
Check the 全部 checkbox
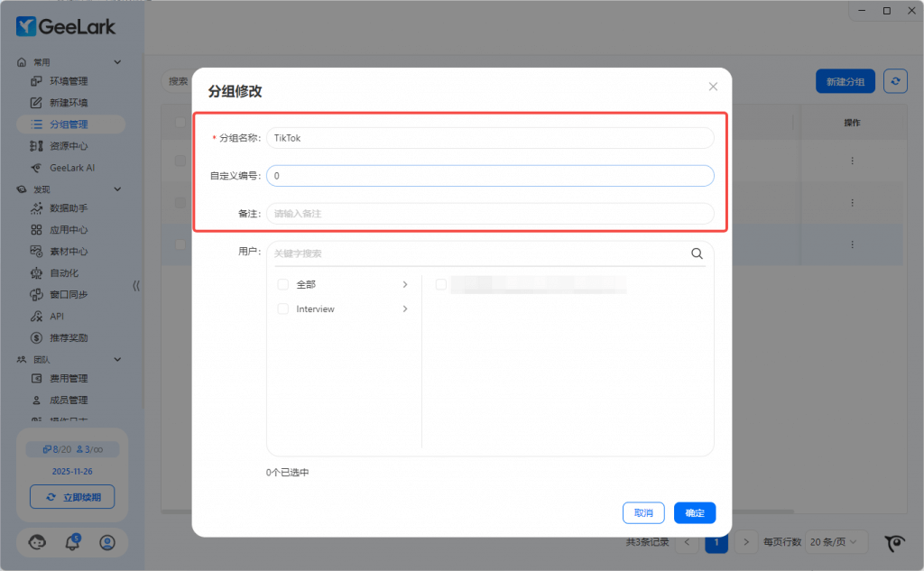click(283, 284)
